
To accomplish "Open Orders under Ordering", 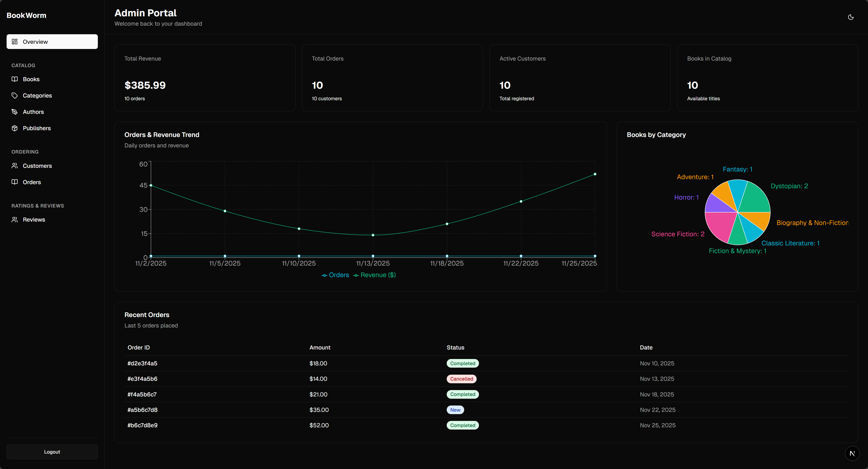I will point(52,182).
